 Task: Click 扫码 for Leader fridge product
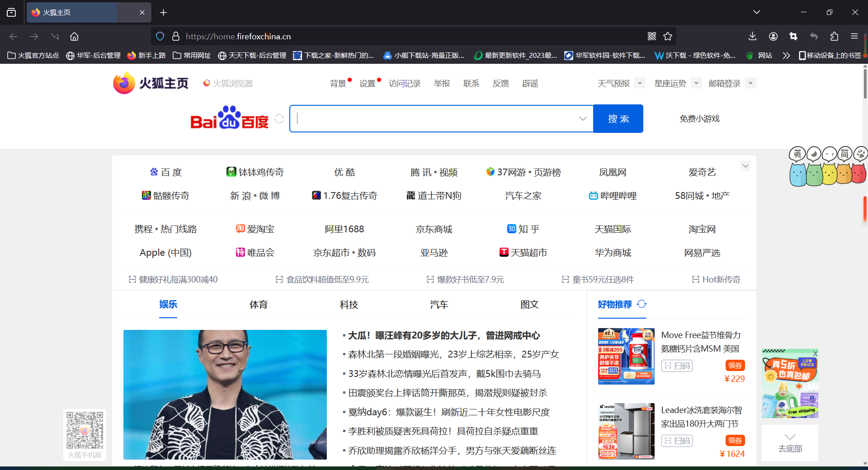(x=677, y=441)
